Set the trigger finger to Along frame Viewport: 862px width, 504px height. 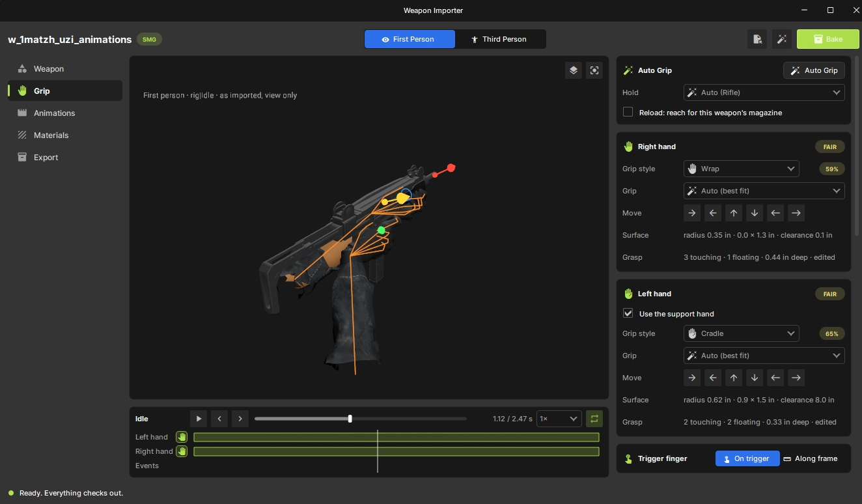(x=810, y=458)
